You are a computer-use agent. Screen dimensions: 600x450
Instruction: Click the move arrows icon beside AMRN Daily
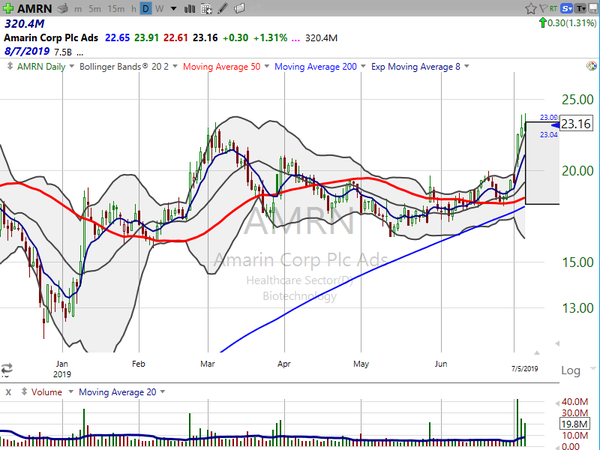coord(10,66)
